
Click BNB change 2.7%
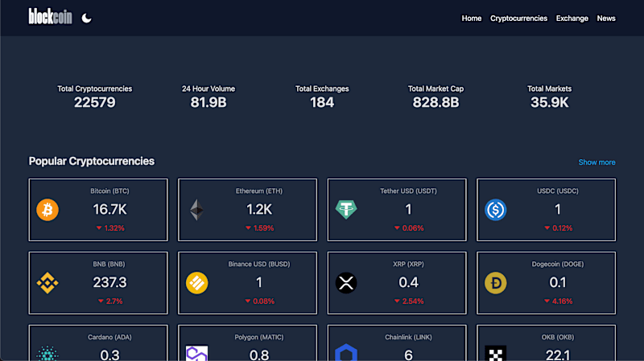[x=114, y=302]
